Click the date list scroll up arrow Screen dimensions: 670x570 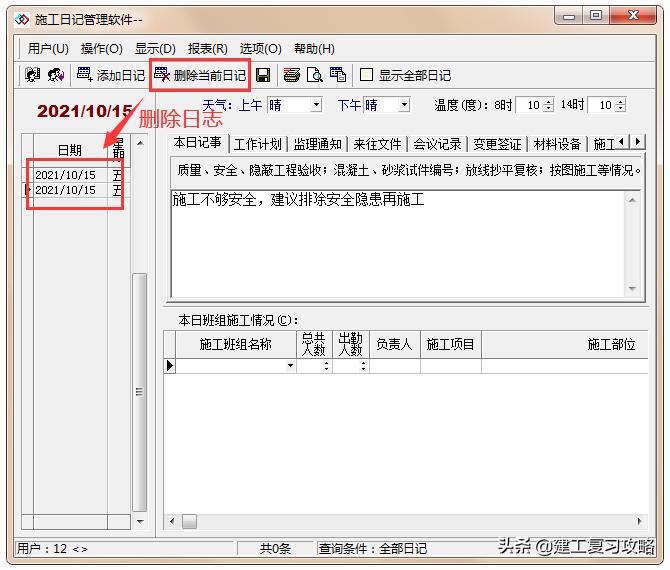point(140,143)
